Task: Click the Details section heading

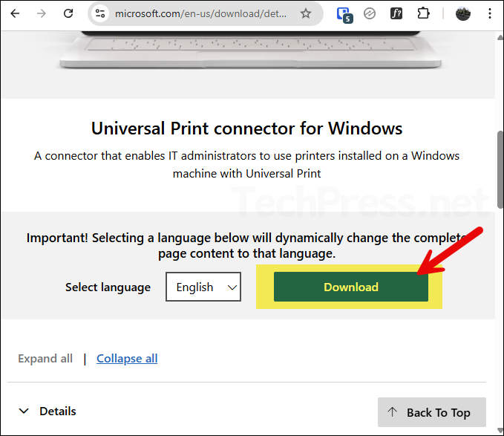Action: pos(58,411)
